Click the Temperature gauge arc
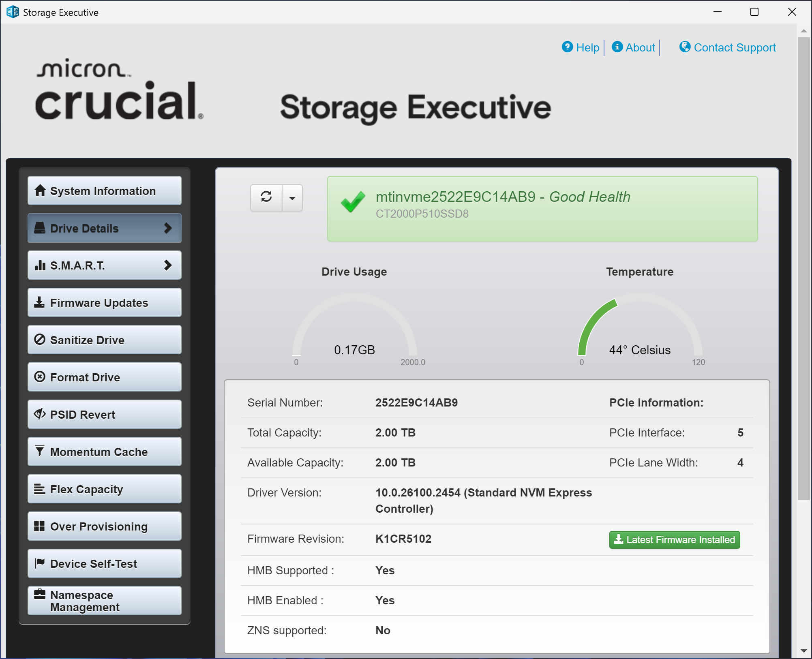The height and width of the screenshot is (659, 812). tap(592, 322)
